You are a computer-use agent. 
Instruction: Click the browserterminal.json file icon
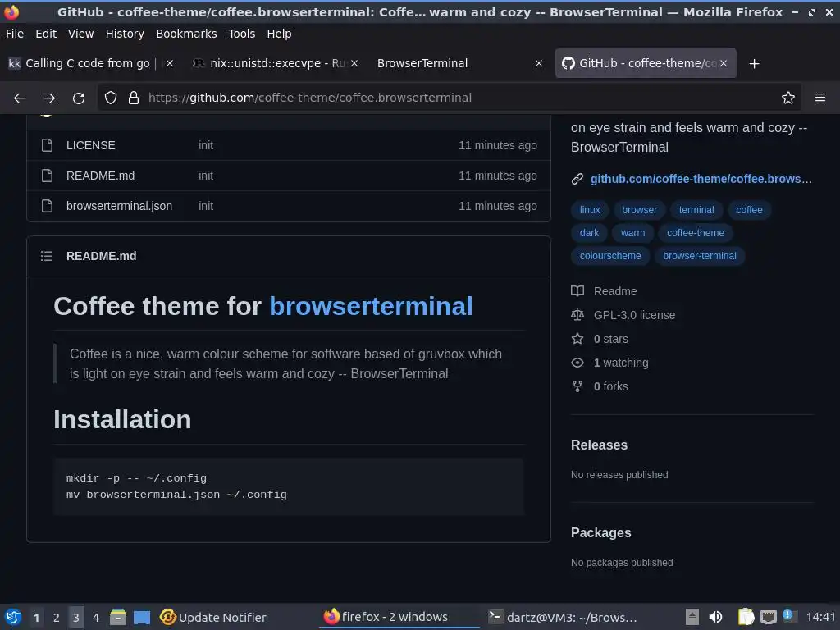click(x=47, y=206)
